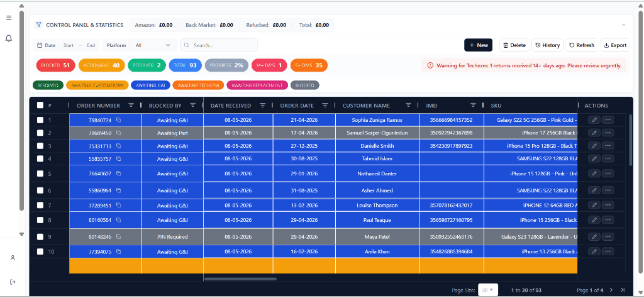Click the Refresh button

582,45
